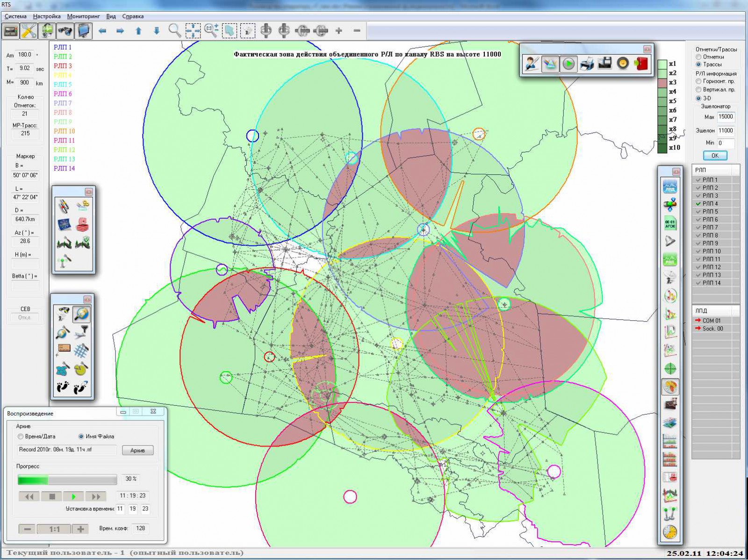748x560 pixels.
Task: Click the magnifying glass zoom tool
Action: 175,31
